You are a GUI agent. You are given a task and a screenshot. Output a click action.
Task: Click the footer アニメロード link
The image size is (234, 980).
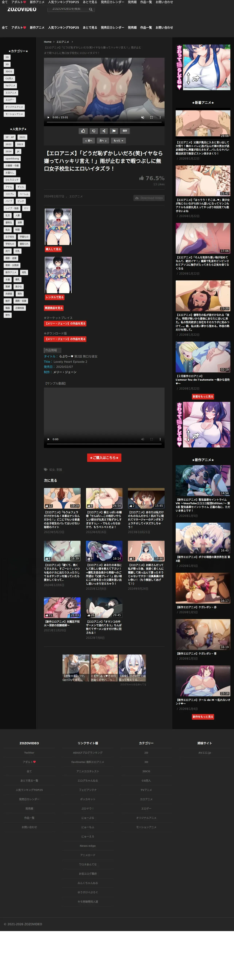coord(88,855)
